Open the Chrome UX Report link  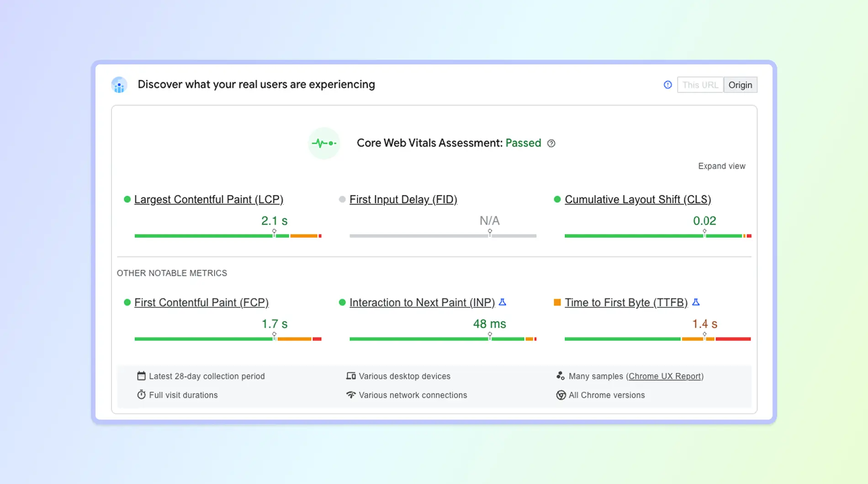[664, 376]
